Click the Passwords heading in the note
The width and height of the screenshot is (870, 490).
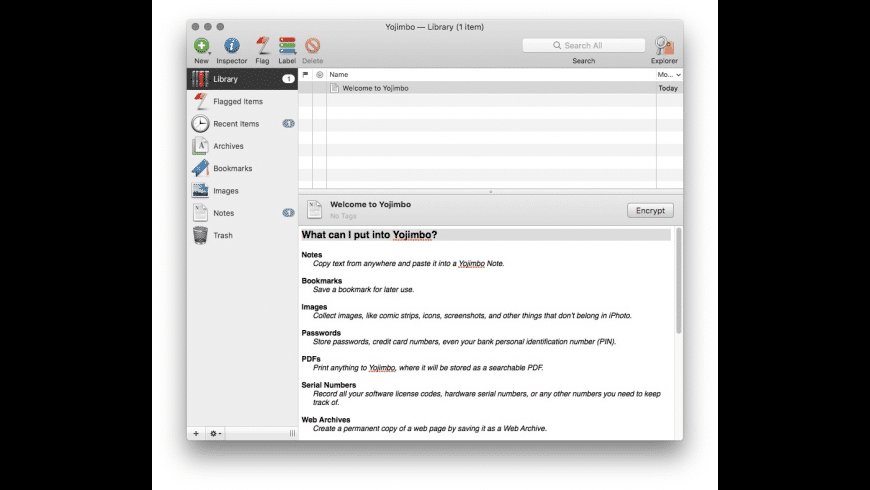tap(321, 333)
